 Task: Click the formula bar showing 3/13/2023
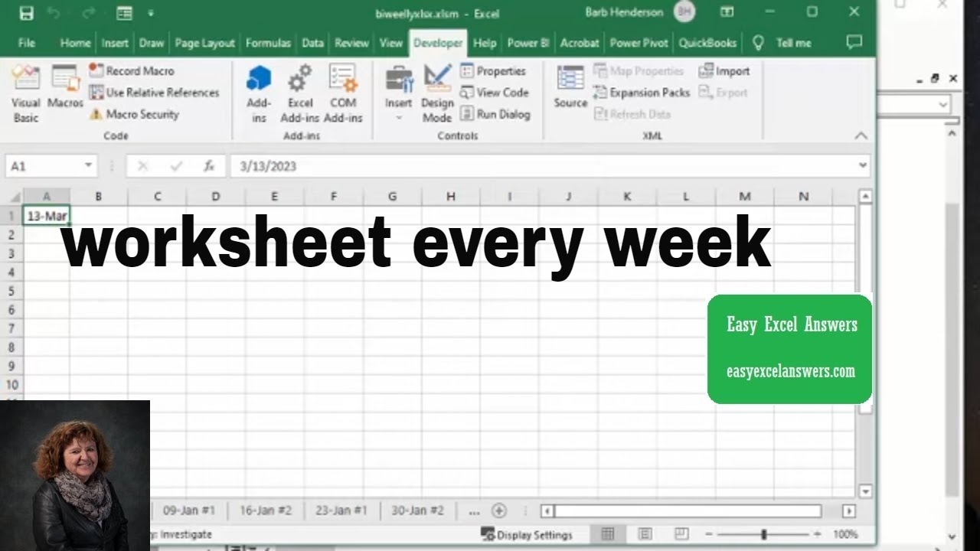(x=536, y=166)
